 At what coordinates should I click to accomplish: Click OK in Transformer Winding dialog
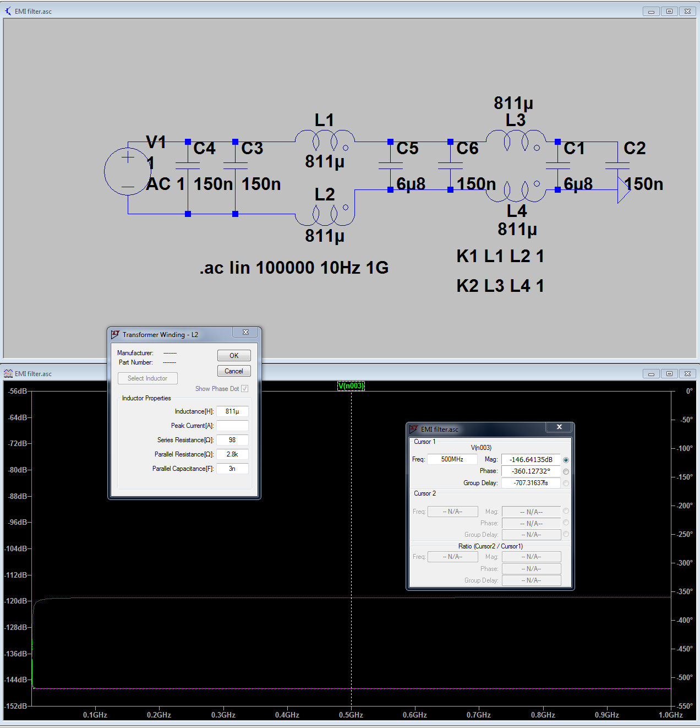pos(234,356)
